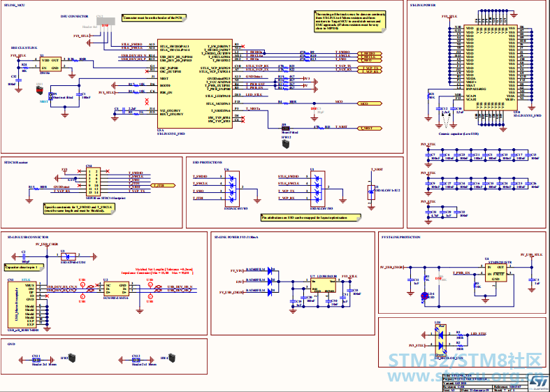The width and height of the screenshot is (550, 392).
Task: Open the yellow note about ESD pin attributions
Action: coord(311,218)
